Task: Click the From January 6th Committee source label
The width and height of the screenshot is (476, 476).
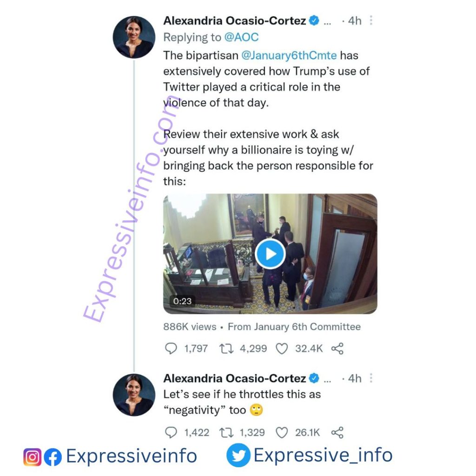Action: coord(294,327)
